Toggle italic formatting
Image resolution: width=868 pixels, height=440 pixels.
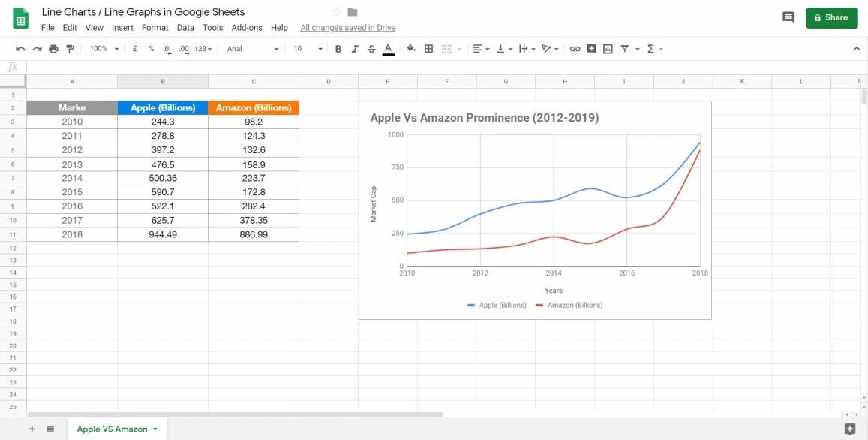click(355, 49)
